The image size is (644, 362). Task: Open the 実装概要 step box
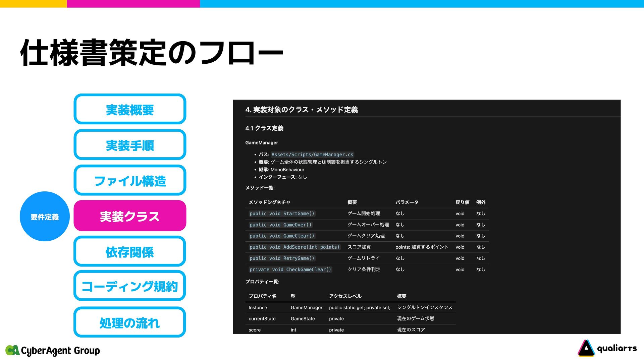pos(130,109)
